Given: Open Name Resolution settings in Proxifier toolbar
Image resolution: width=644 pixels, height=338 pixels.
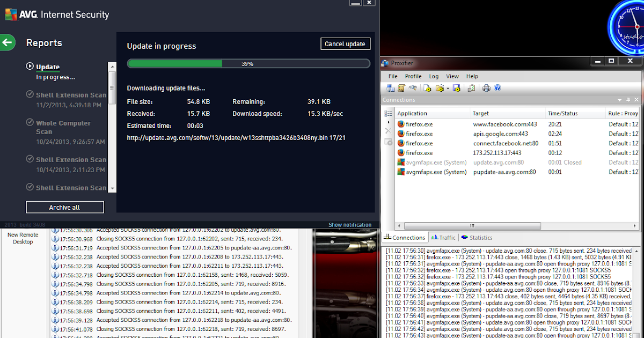Looking at the screenshot, I should tap(413, 88).
